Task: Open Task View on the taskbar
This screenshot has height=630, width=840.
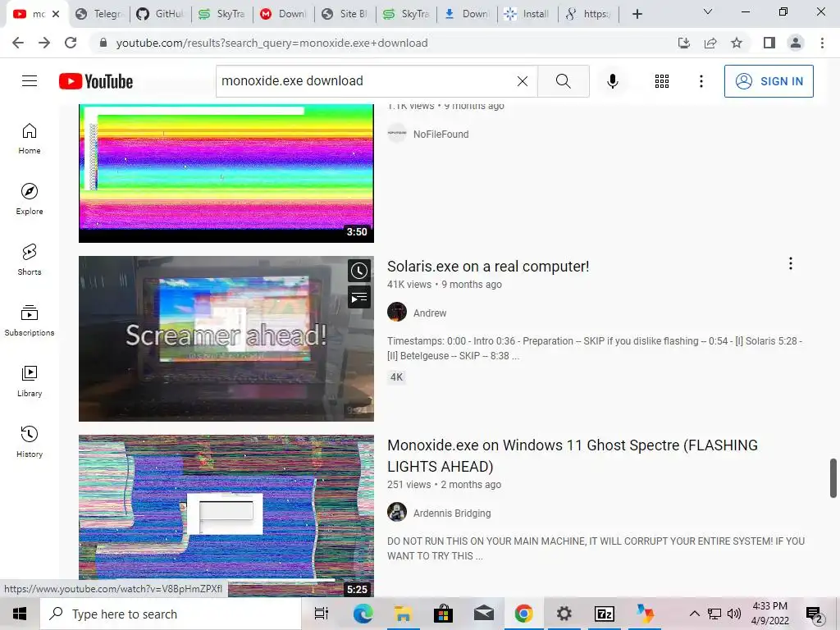Action: (x=322, y=614)
